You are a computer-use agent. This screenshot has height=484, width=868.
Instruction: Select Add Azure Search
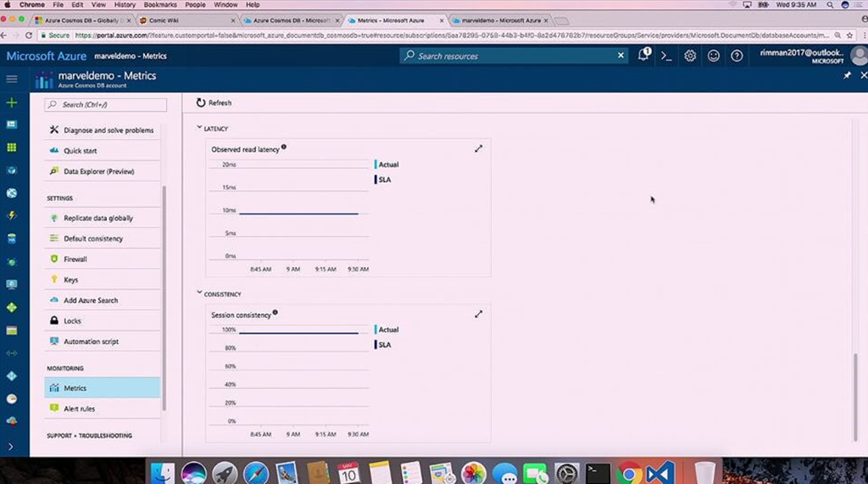pos(103,300)
